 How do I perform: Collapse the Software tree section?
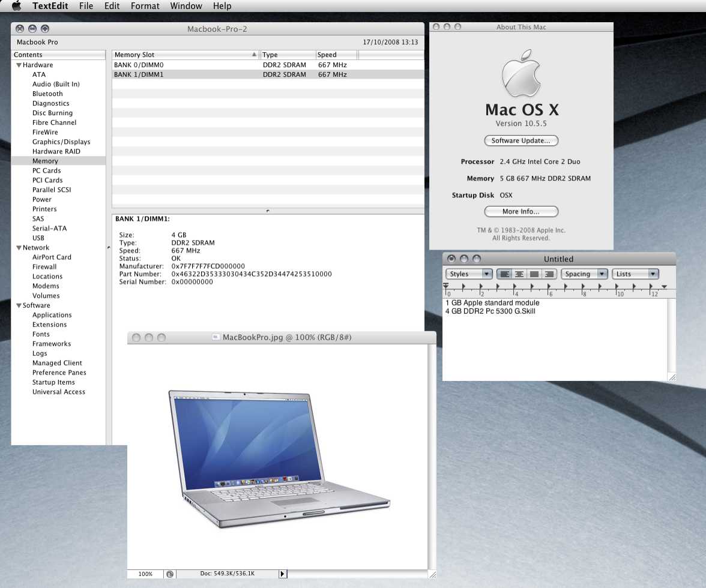[x=19, y=305]
